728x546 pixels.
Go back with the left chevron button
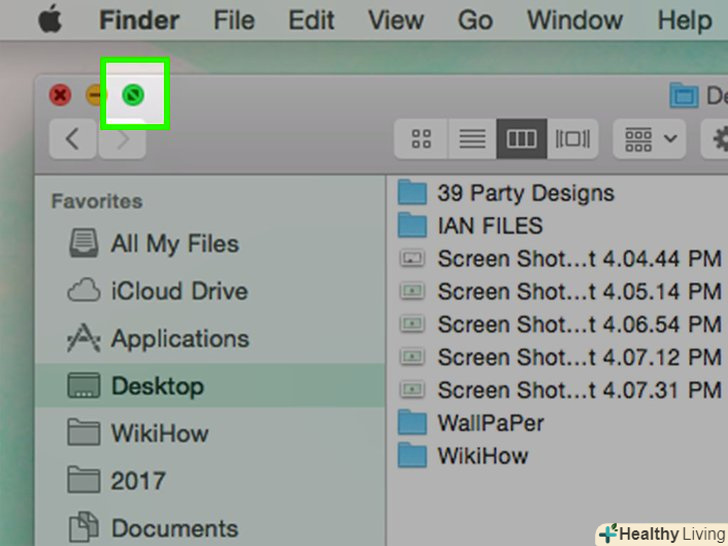[x=72, y=139]
